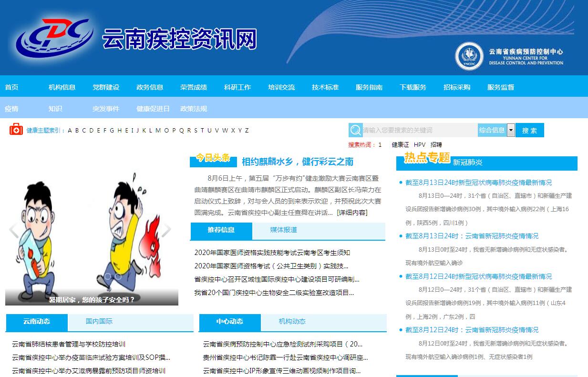Open the 详细内容 link for headline
The height and width of the screenshot is (377, 588).
pos(352,213)
